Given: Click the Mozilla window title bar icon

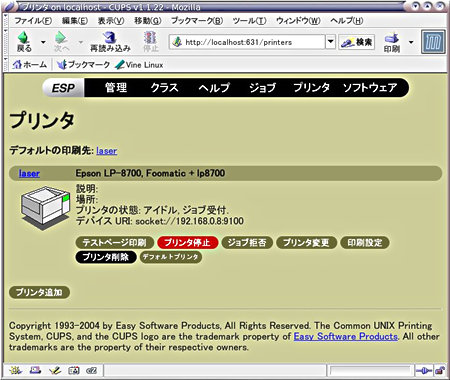Looking at the screenshot, I should tap(10, 6).
